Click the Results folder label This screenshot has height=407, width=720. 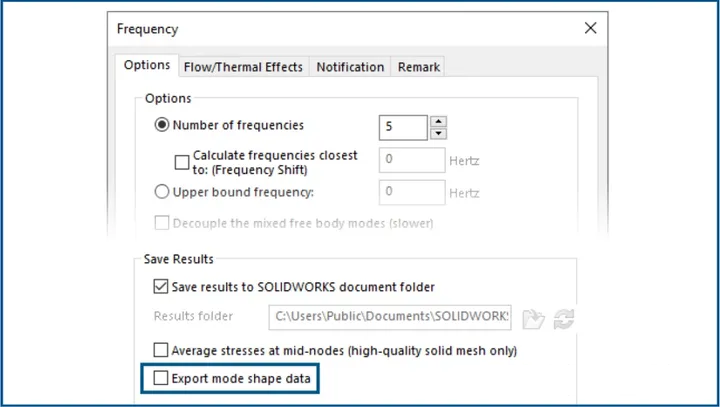tap(193, 316)
